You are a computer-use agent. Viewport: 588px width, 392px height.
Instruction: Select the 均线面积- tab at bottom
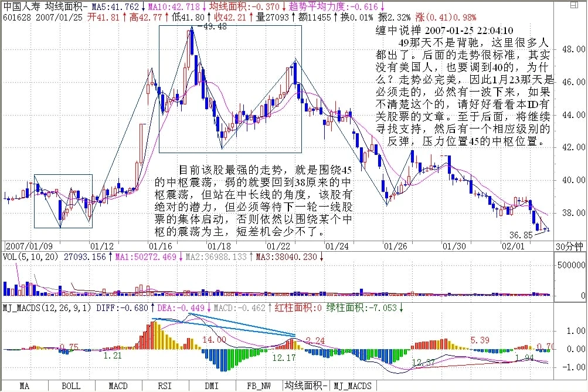(306, 386)
